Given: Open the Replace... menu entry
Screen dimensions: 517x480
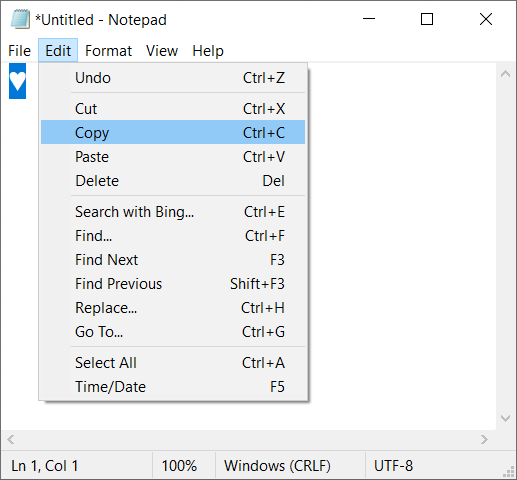Looking at the screenshot, I should [173, 308].
